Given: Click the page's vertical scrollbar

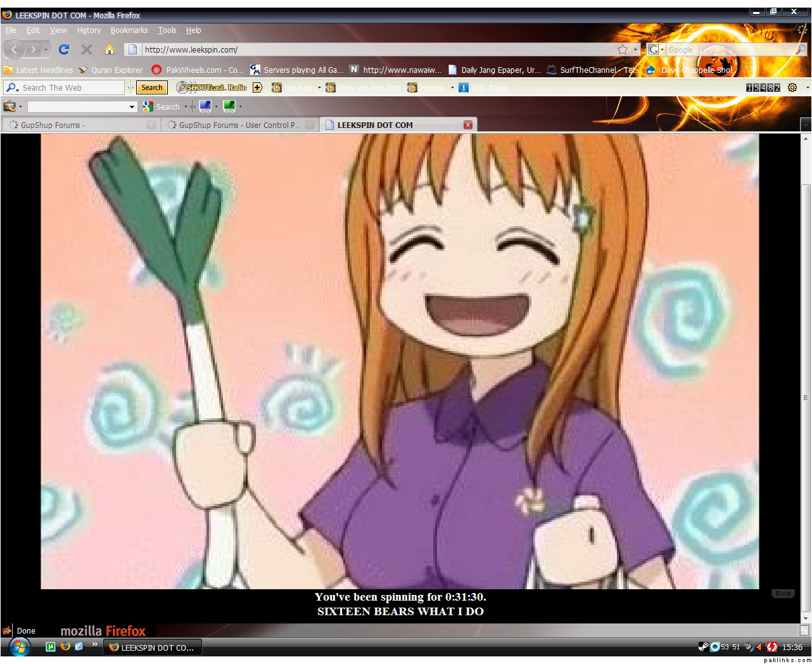Looking at the screenshot, I should [x=806, y=380].
